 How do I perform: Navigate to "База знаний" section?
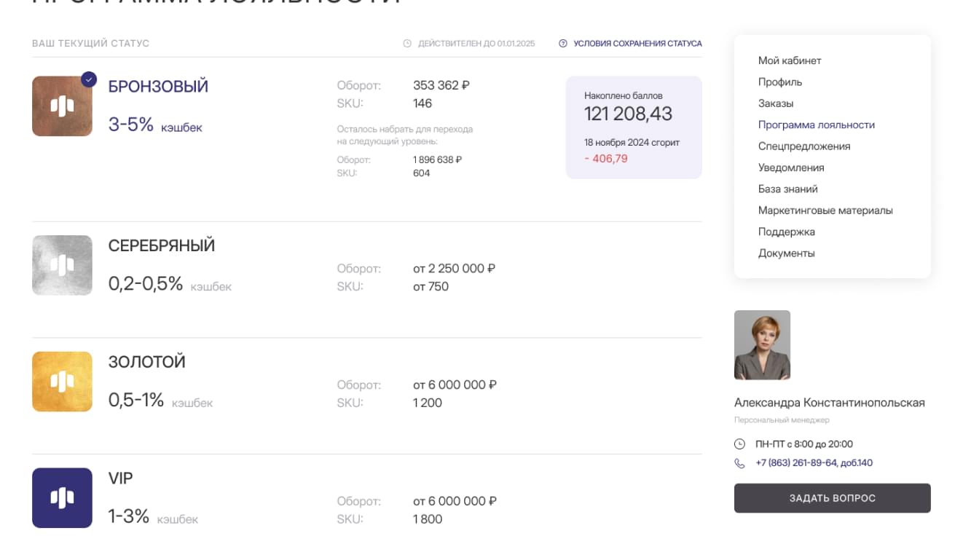click(x=788, y=189)
